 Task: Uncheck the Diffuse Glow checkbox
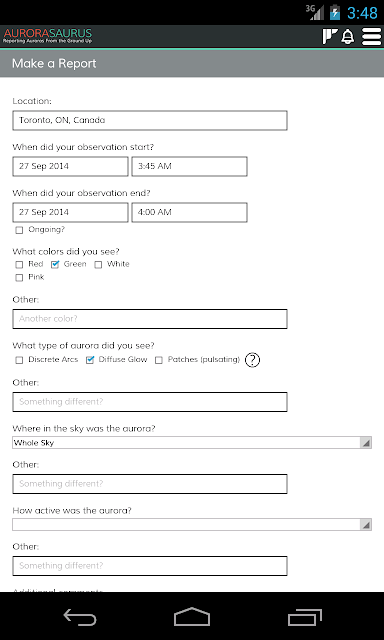point(90,360)
